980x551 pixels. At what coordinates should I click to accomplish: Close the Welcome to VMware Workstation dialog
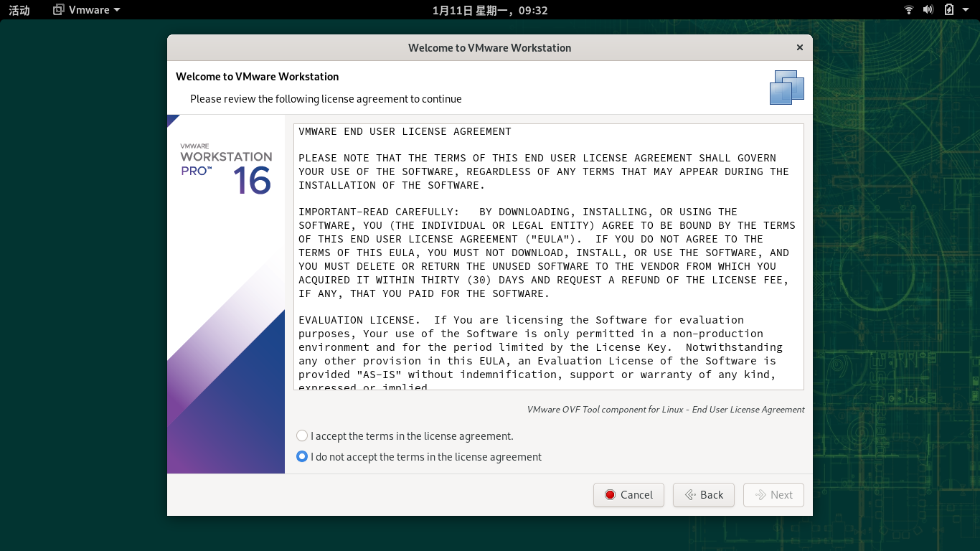(799, 47)
